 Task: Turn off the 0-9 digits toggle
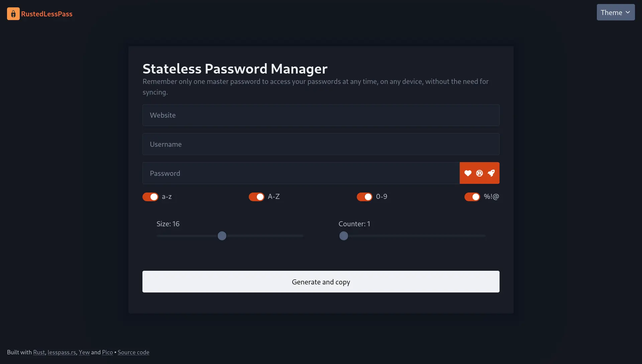[364, 197]
